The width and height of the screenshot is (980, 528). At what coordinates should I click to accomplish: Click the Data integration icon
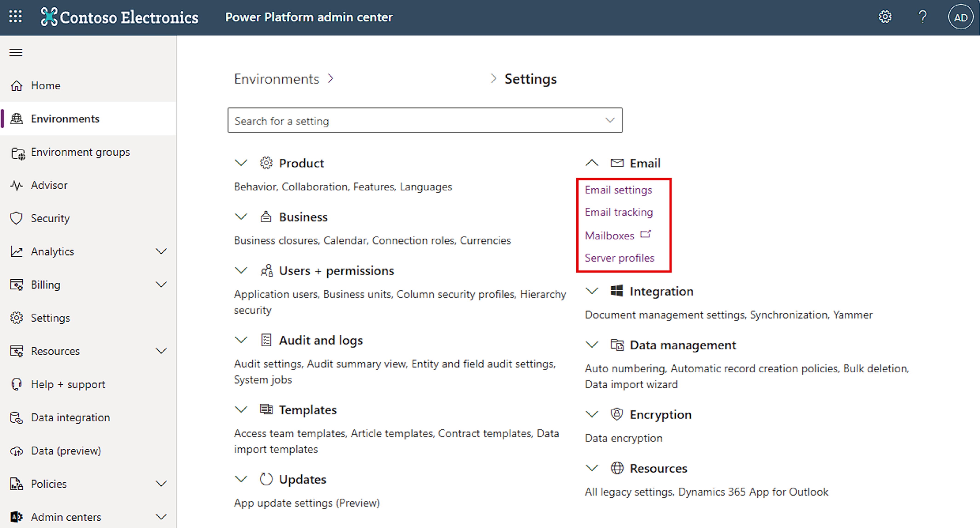pos(16,418)
